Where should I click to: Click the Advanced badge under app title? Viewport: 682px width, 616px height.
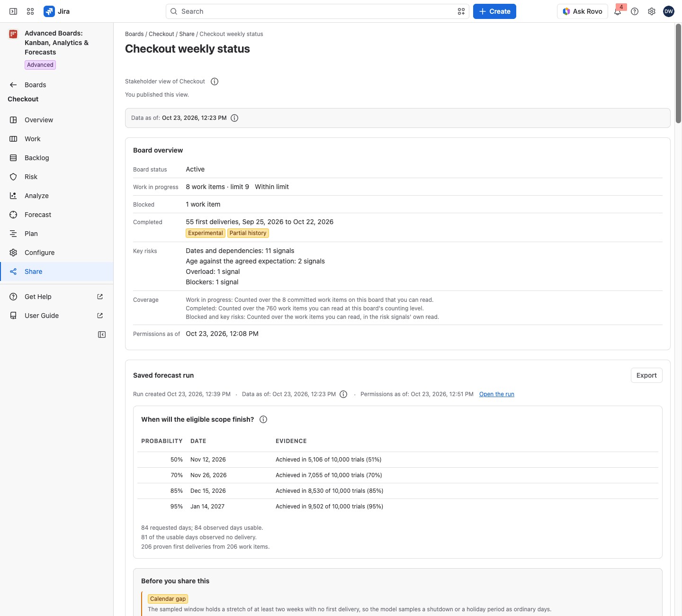40,65
